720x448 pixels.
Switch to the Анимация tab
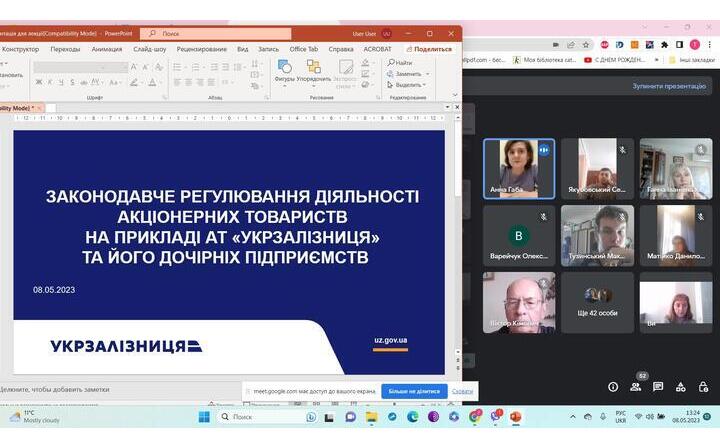click(107, 49)
